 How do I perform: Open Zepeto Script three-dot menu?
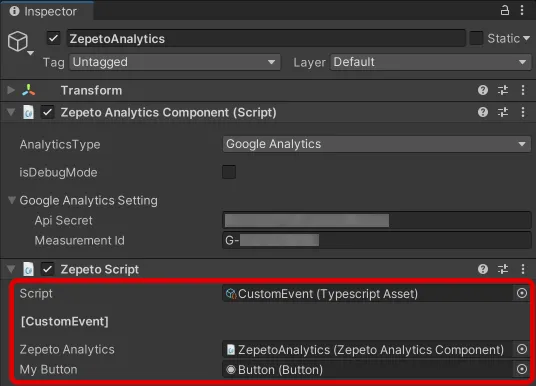[523, 269]
